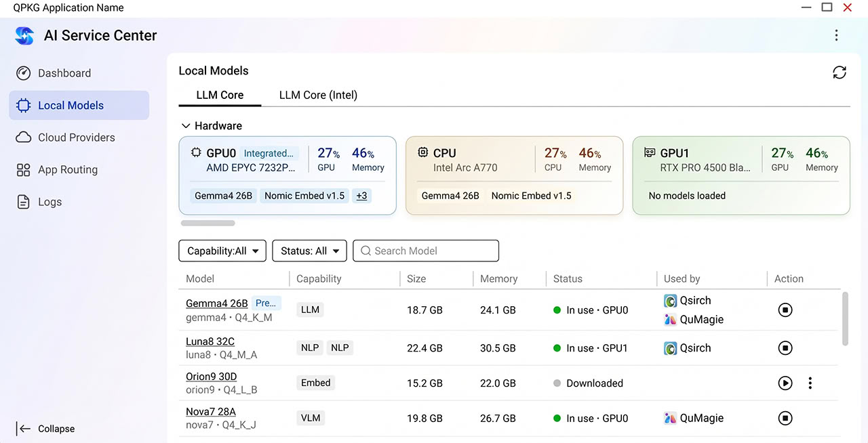Open the Capability filter dropdown
Screen dimensions: 868x443
click(x=222, y=251)
